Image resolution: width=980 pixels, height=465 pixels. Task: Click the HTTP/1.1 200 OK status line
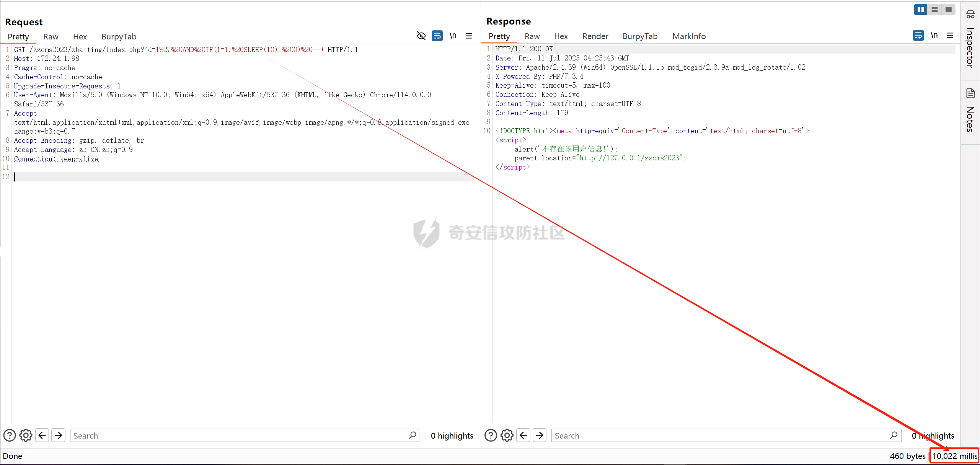click(x=524, y=49)
